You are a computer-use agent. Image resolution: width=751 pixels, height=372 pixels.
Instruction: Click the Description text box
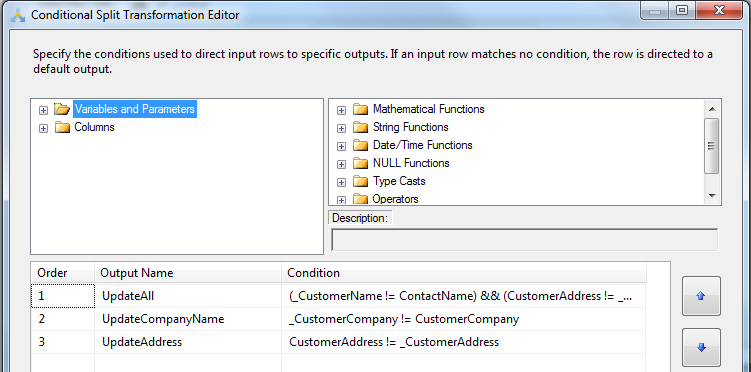pos(524,240)
